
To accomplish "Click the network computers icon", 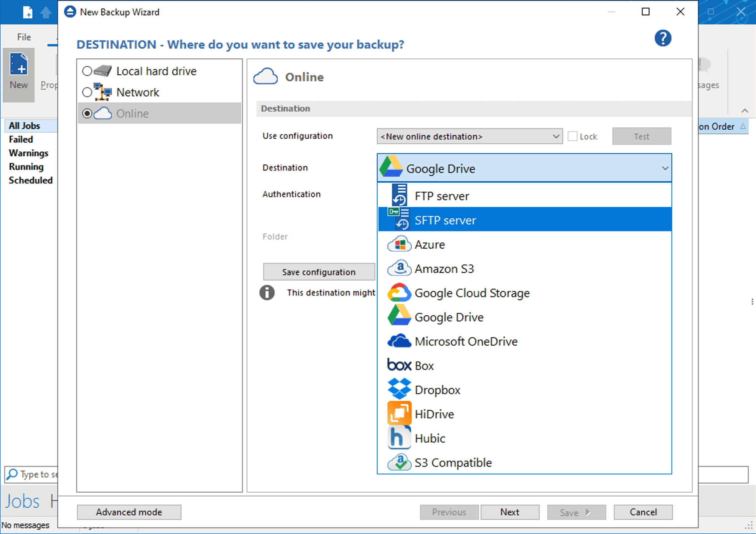I will [103, 92].
